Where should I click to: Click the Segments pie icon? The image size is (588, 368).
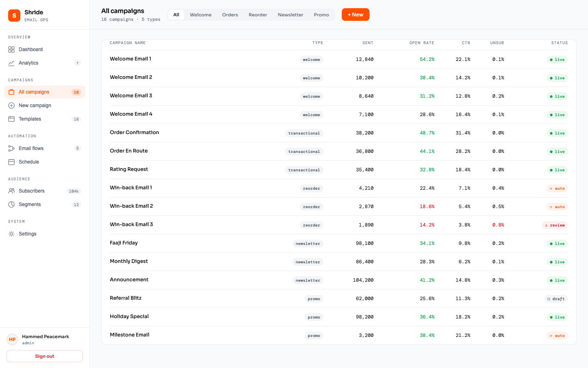pos(11,204)
